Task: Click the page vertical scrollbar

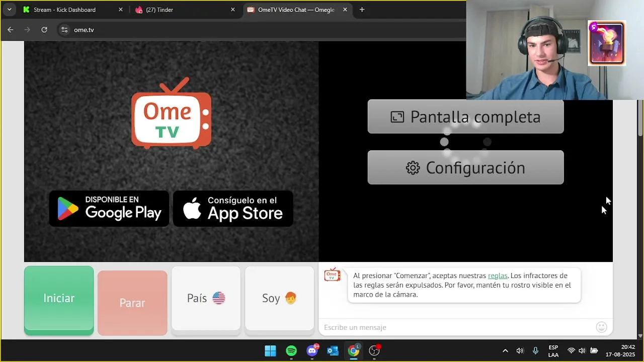Action: (x=640, y=118)
